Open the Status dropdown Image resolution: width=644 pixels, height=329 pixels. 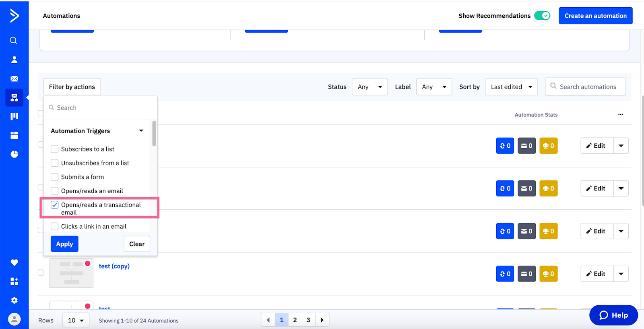coord(369,87)
